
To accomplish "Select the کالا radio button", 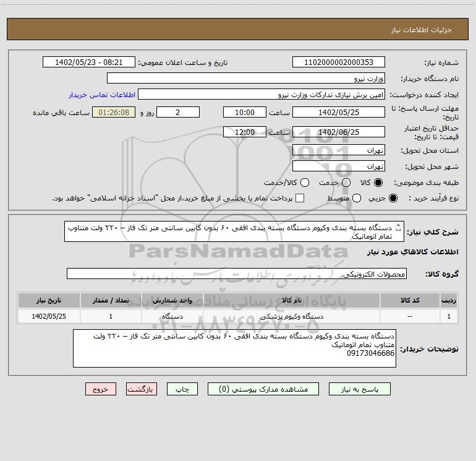I will pos(378,183).
